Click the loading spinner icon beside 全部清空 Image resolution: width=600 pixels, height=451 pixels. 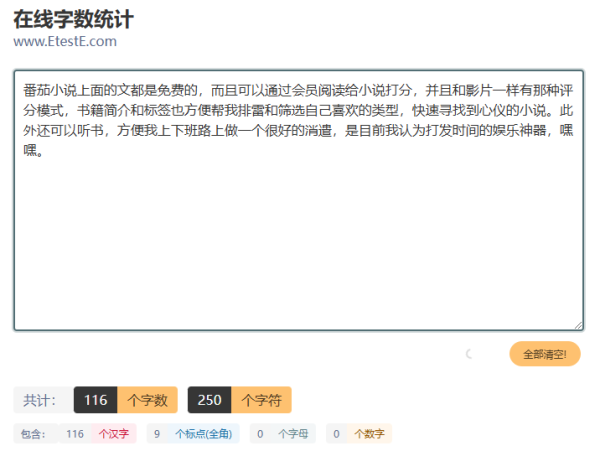pyautogui.click(x=469, y=354)
